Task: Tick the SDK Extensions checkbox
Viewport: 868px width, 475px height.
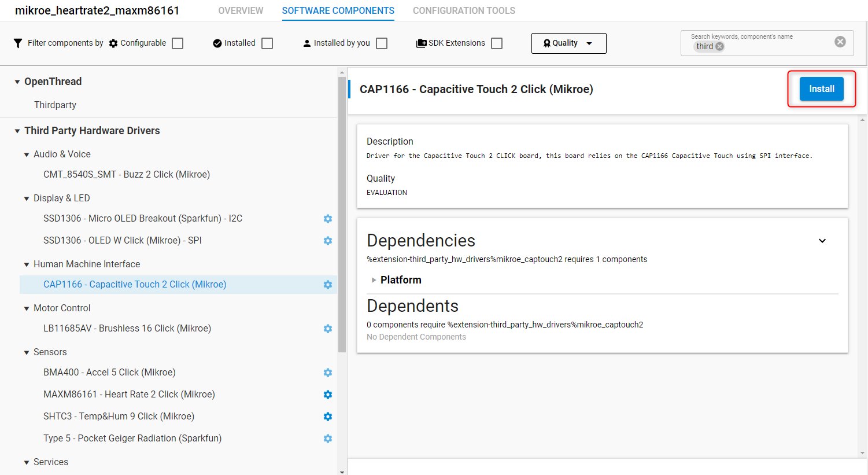Action: tap(497, 43)
